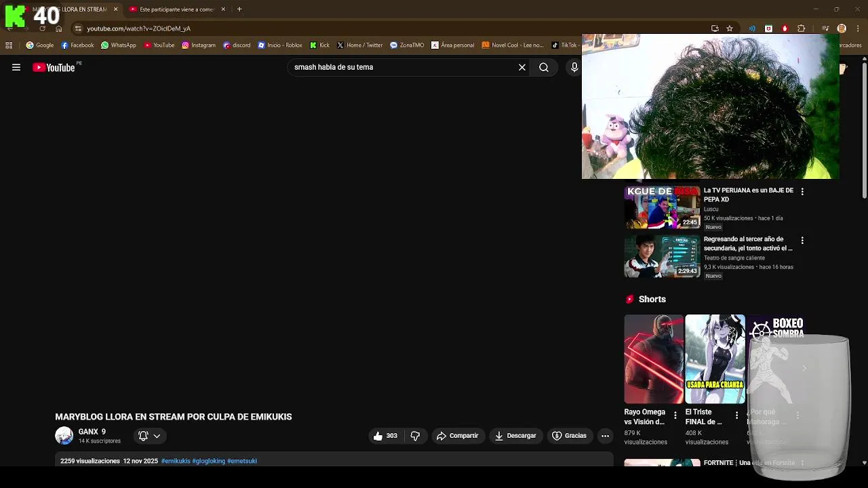Click the #emetsuki hashtag
The width and height of the screenshot is (868, 488).
242,461
